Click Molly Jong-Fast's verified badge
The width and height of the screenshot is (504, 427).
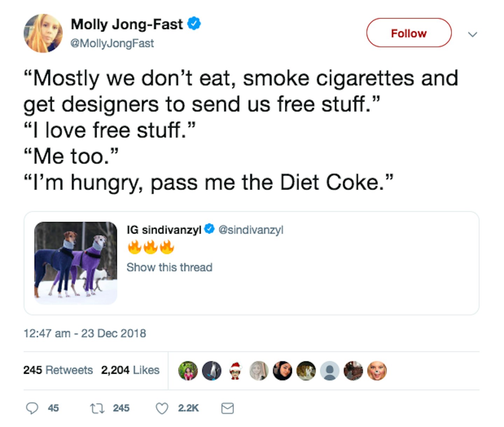point(194,24)
